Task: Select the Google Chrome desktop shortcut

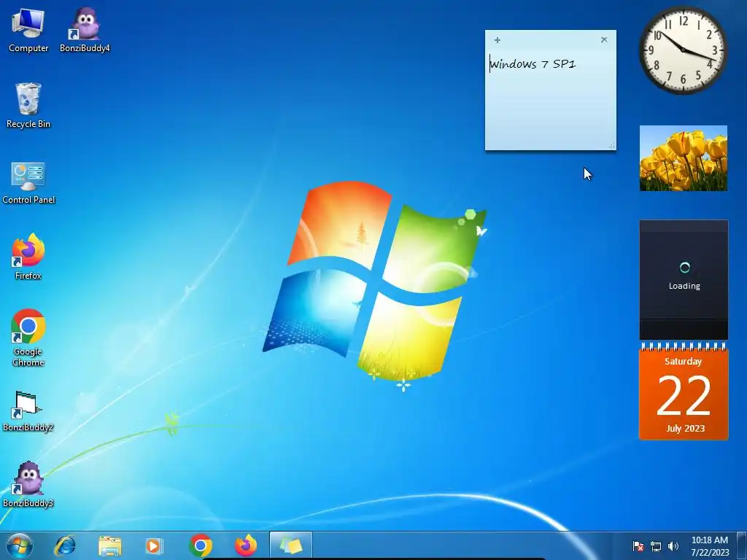Action: tap(28, 337)
